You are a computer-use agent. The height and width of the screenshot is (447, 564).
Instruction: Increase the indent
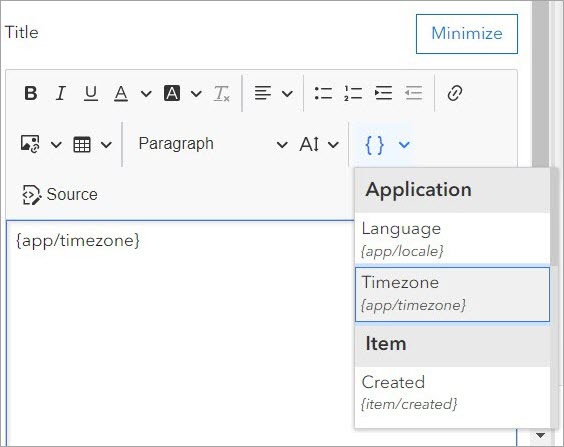pyautogui.click(x=383, y=93)
